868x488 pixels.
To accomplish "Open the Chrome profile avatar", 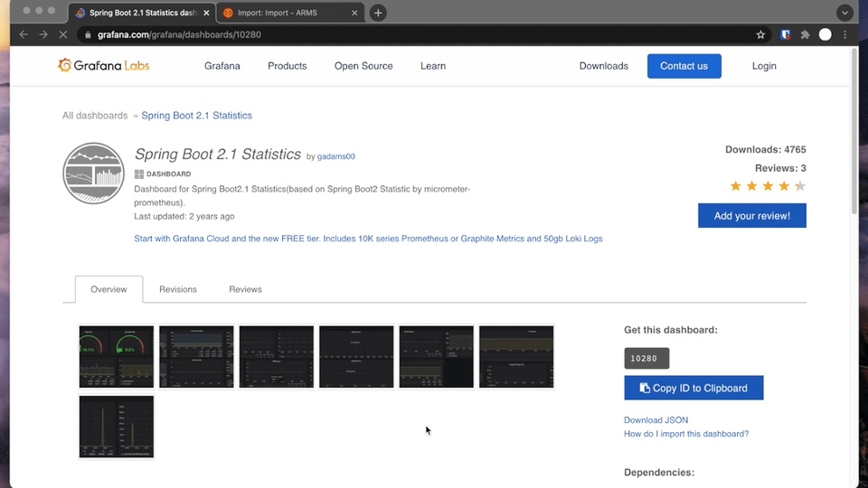I will point(825,34).
